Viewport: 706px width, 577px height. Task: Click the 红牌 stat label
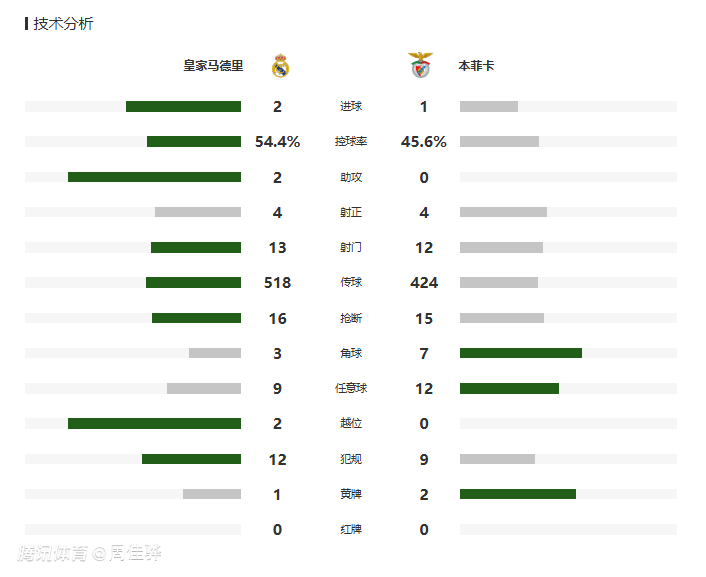[x=351, y=529]
